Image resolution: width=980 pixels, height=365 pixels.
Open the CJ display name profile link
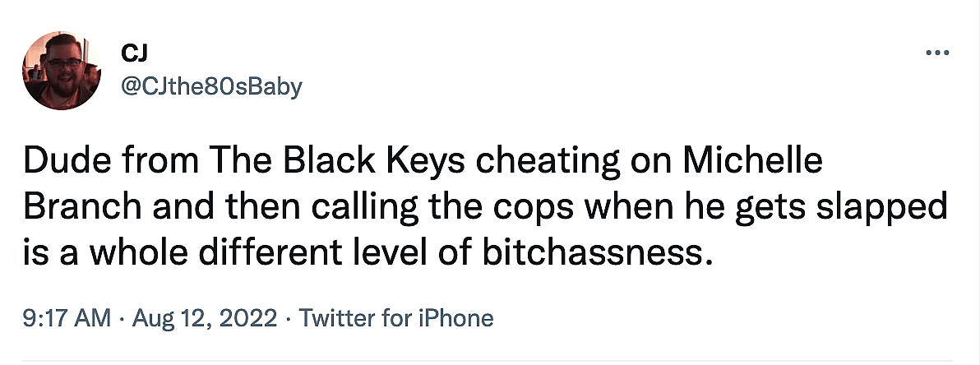133,55
